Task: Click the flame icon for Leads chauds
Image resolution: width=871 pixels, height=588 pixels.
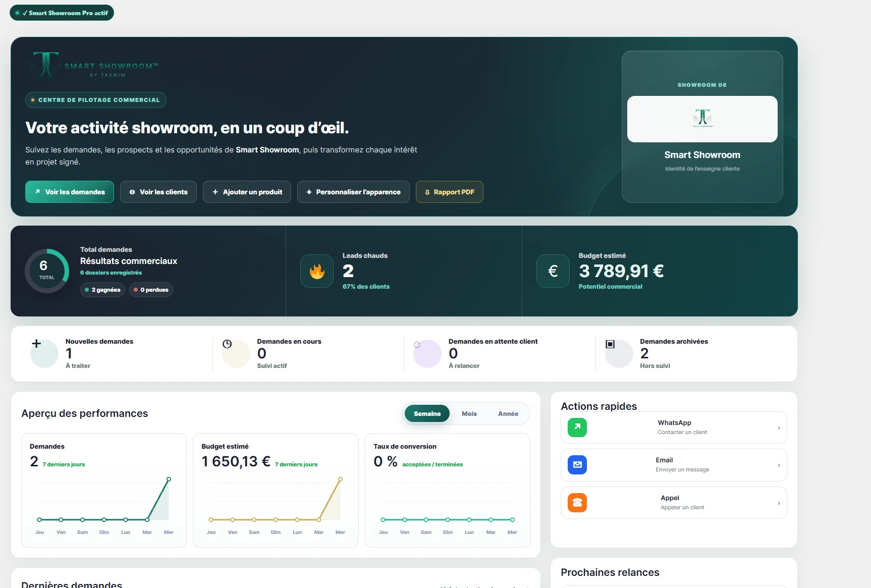Action: click(317, 271)
